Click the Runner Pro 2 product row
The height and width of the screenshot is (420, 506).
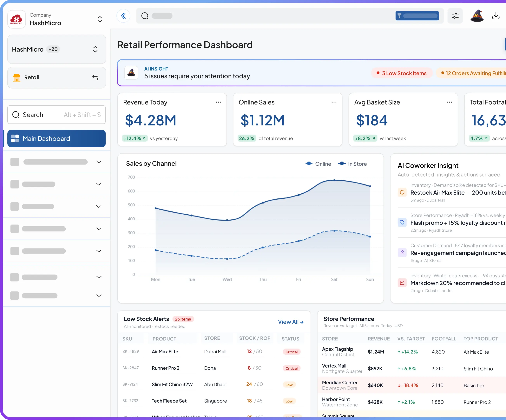[214, 368]
